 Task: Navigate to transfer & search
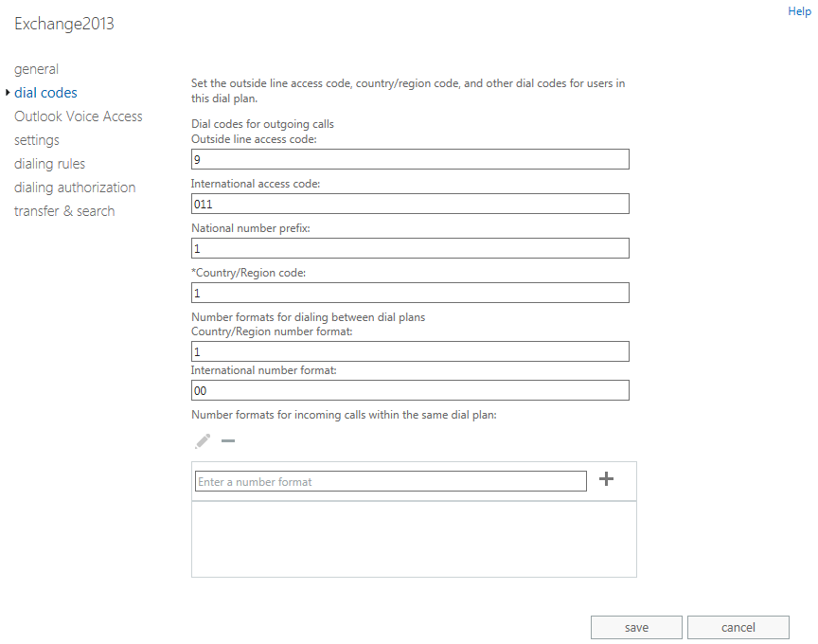pos(64,211)
